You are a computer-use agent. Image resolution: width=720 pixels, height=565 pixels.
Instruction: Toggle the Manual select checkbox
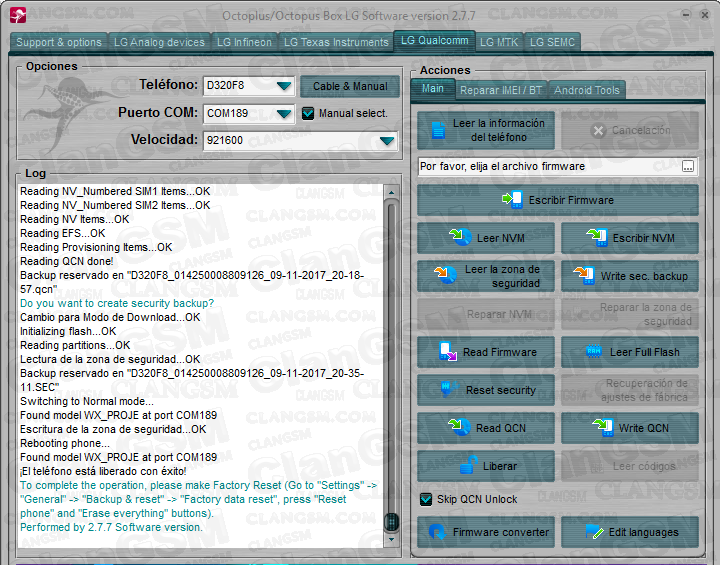[308, 113]
